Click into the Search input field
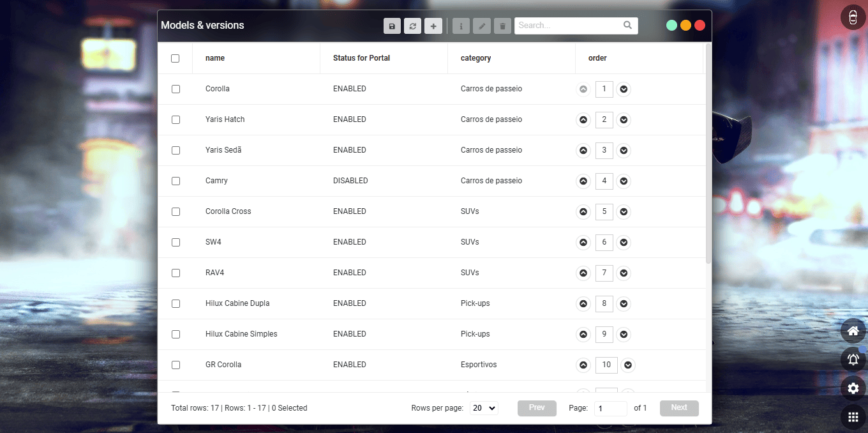 coord(568,26)
